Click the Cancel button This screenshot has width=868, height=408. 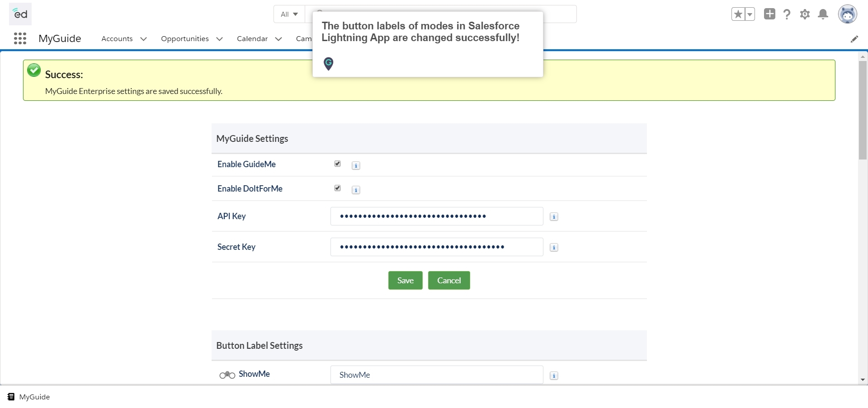pyautogui.click(x=449, y=280)
